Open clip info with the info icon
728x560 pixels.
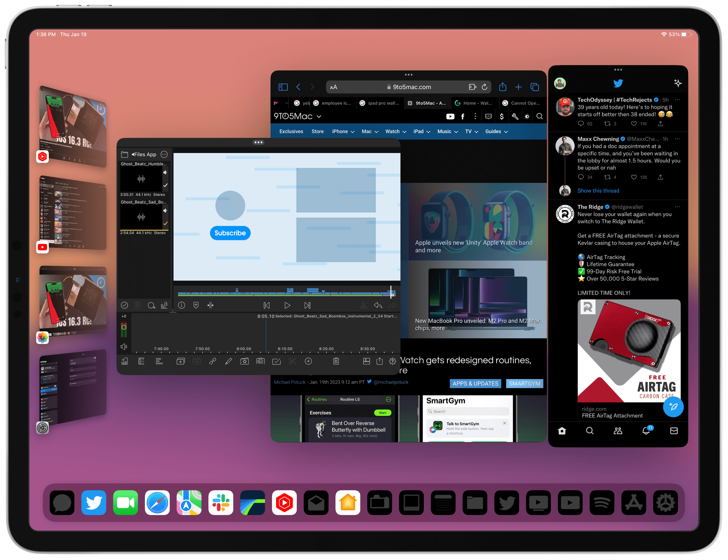(x=182, y=305)
